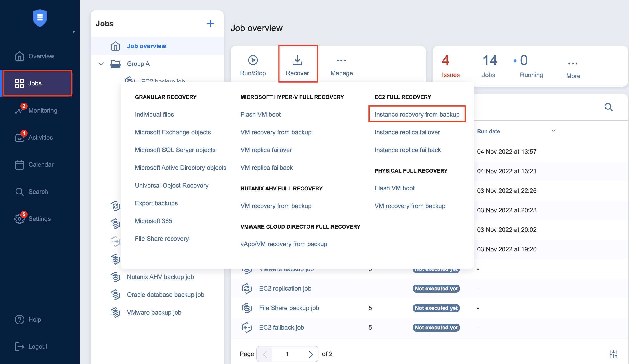
Task: Click the File Share backup job row icon
Action: pyautogui.click(x=247, y=308)
